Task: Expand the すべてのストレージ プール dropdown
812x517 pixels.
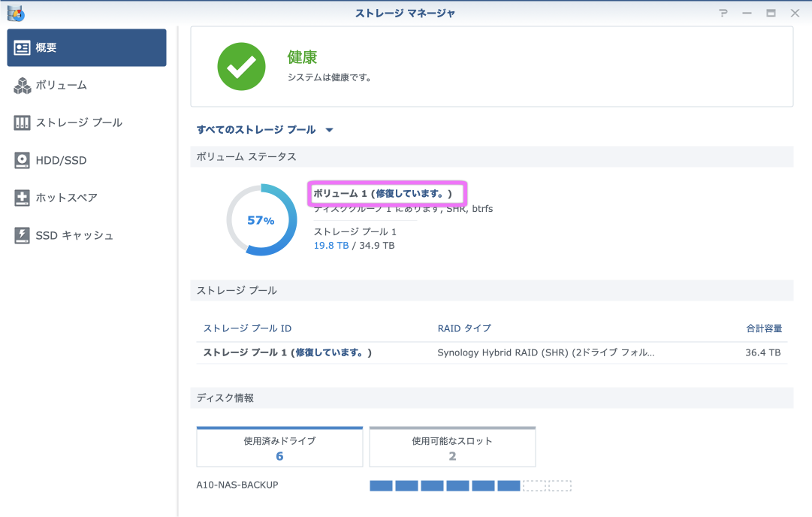Action: 329,130
